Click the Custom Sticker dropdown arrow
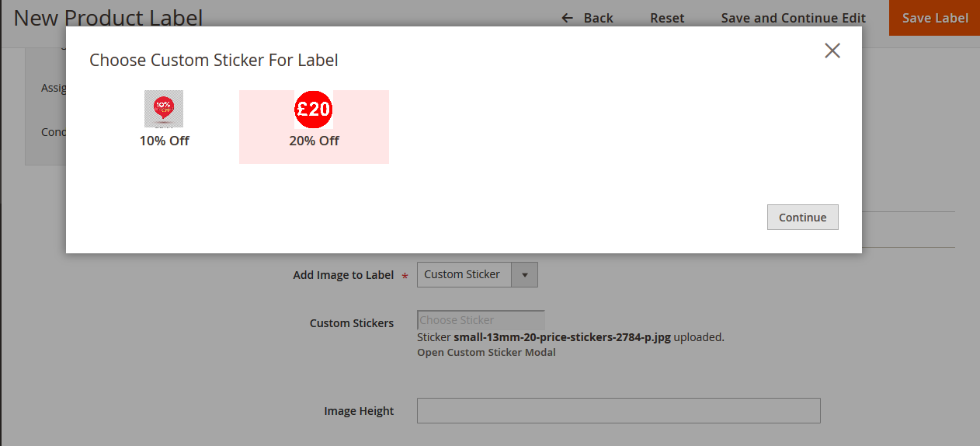Viewport: 980px width, 446px height. (x=524, y=274)
